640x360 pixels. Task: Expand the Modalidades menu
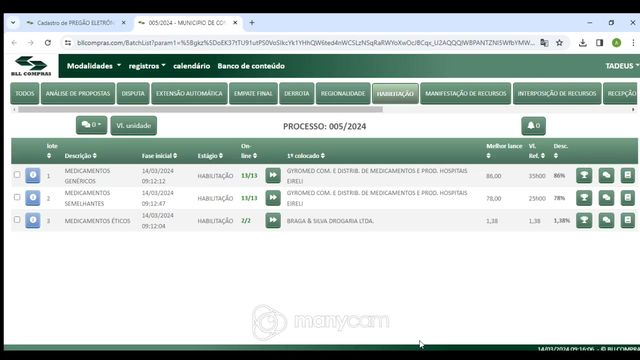pyautogui.click(x=94, y=66)
